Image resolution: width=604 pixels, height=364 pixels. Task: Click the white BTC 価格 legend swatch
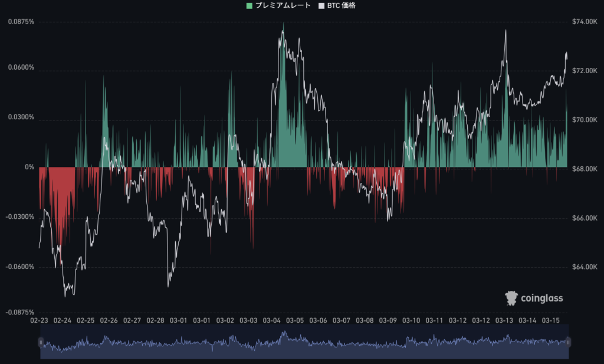pos(321,6)
